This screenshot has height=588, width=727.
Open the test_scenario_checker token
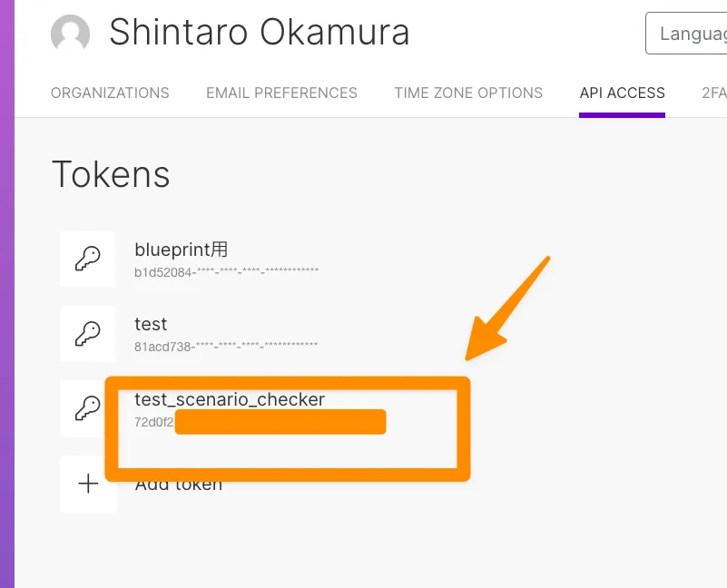[230, 399]
